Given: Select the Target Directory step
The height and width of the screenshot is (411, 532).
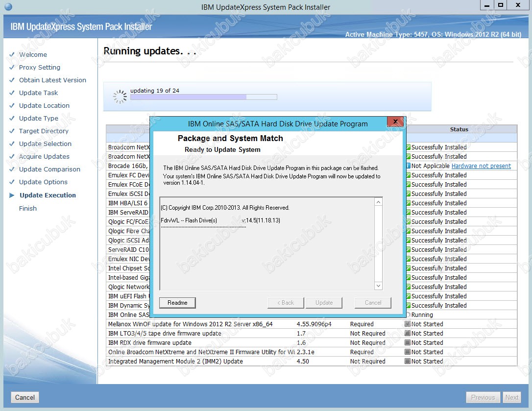Looking at the screenshot, I should coord(44,131).
